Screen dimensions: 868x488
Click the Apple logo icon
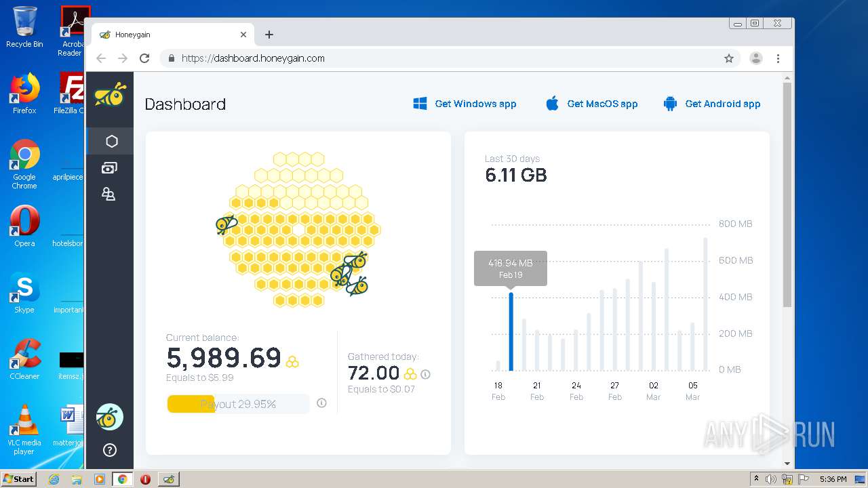click(x=552, y=104)
